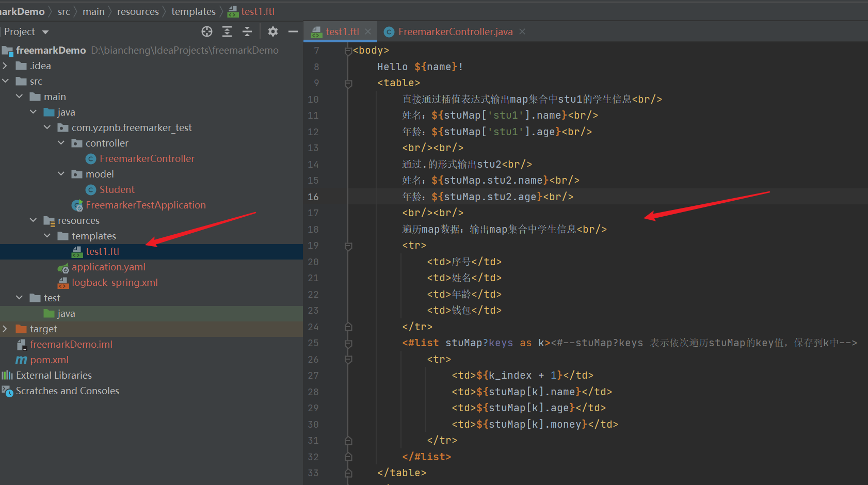Screen dimensions: 868x485
Task: Place cursor on Hello ${name}! line
Action: [420, 67]
